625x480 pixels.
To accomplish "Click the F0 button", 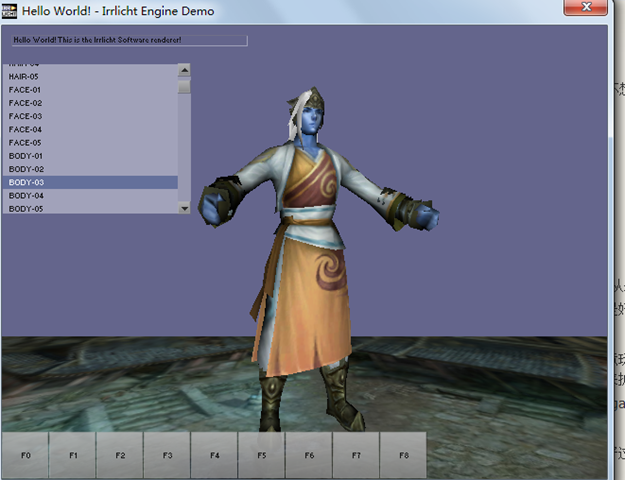I will [x=26, y=455].
